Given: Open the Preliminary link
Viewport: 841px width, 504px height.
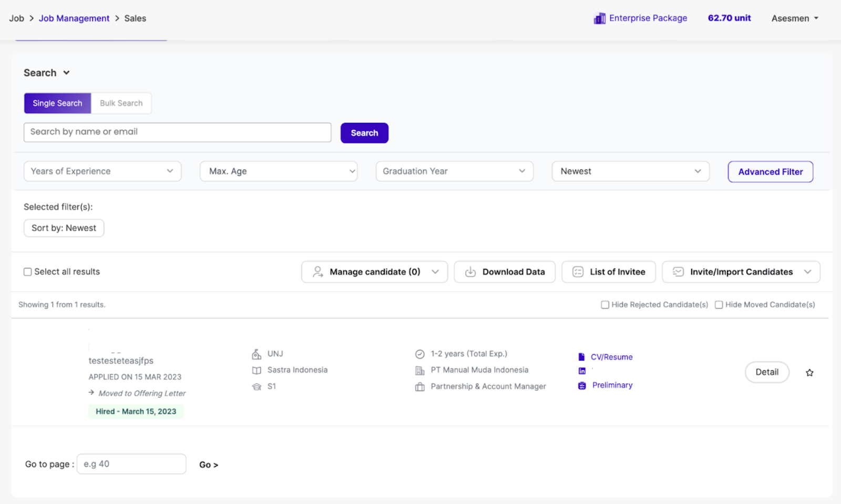Looking at the screenshot, I should pyautogui.click(x=612, y=385).
